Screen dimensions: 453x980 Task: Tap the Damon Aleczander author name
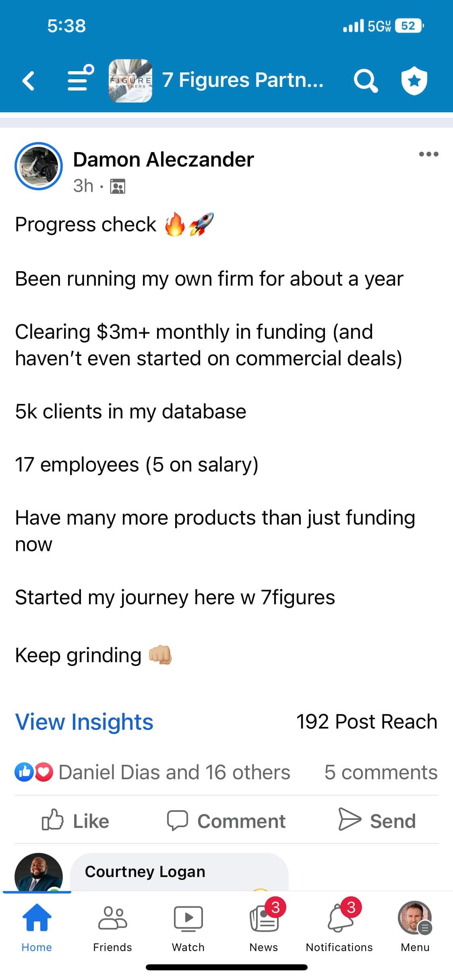(163, 160)
